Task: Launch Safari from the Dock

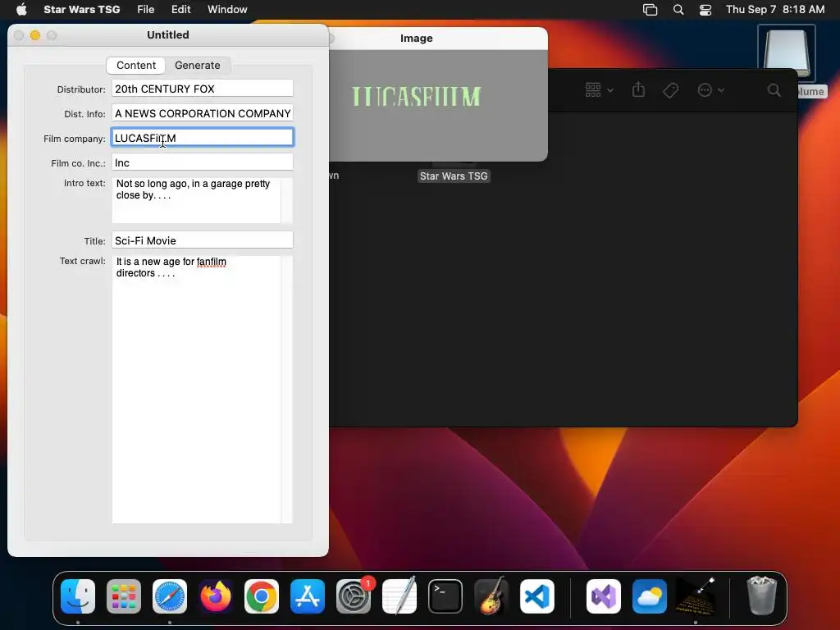Action: point(170,596)
